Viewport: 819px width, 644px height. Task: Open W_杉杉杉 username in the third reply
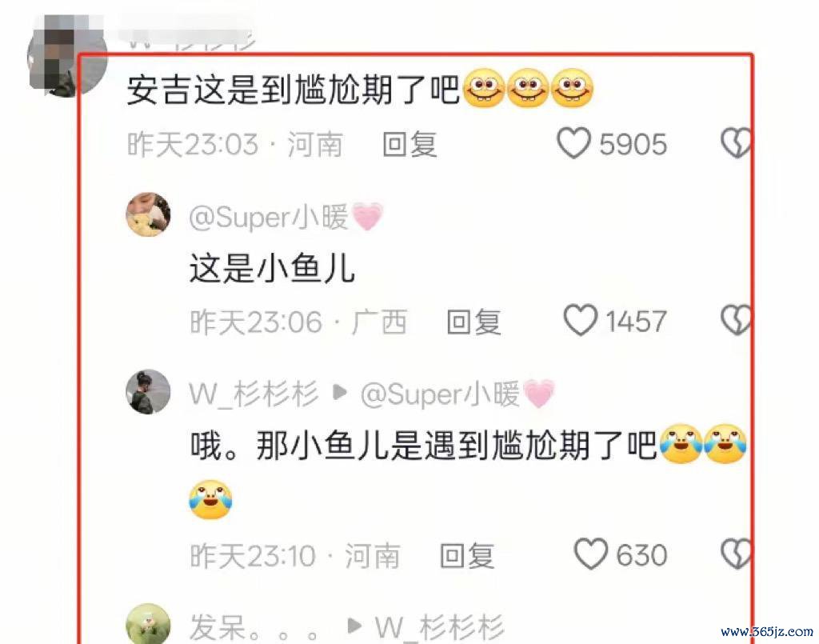pyautogui.click(x=254, y=394)
